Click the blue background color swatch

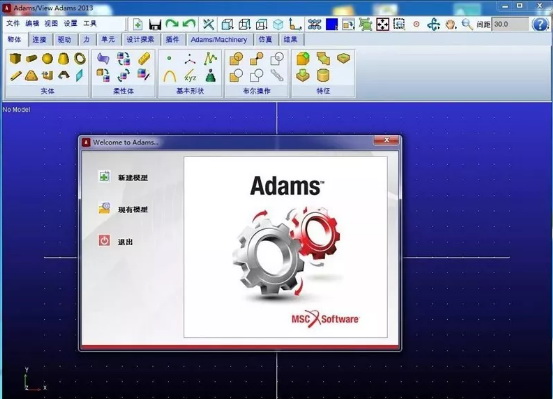pos(332,24)
